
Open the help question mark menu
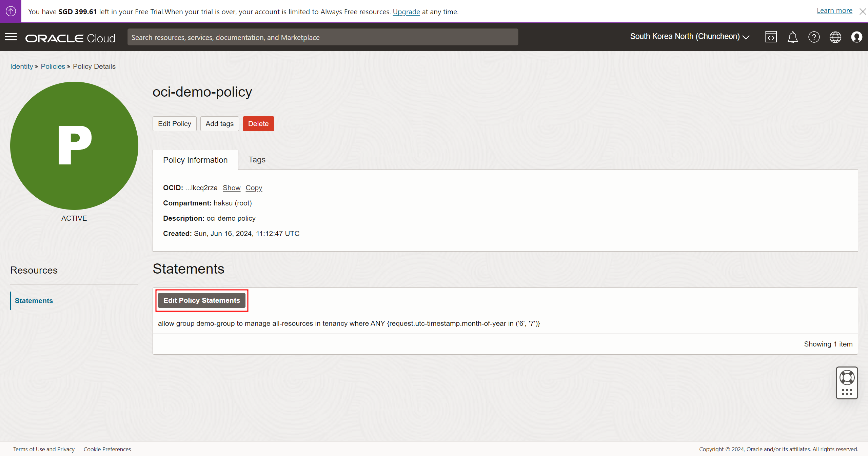814,37
